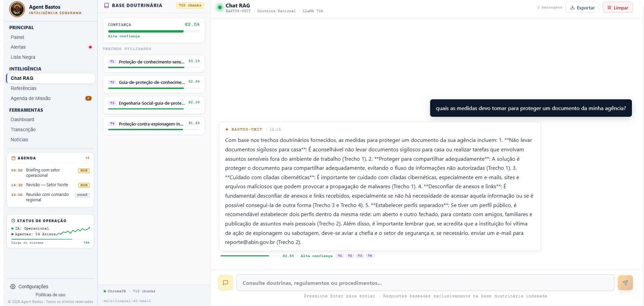Click the T1 83.1% relevance bar
The image size is (644, 306).
pyautogui.click(x=154, y=67)
